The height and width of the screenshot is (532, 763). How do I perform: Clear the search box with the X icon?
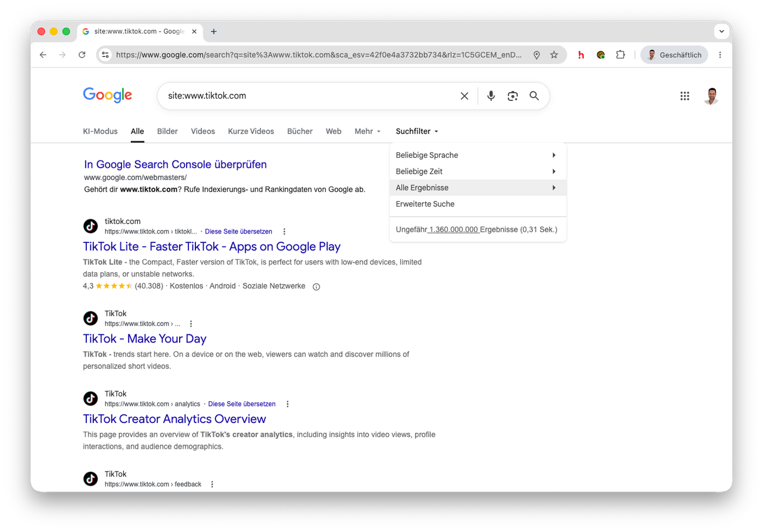(x=464, y=96)
